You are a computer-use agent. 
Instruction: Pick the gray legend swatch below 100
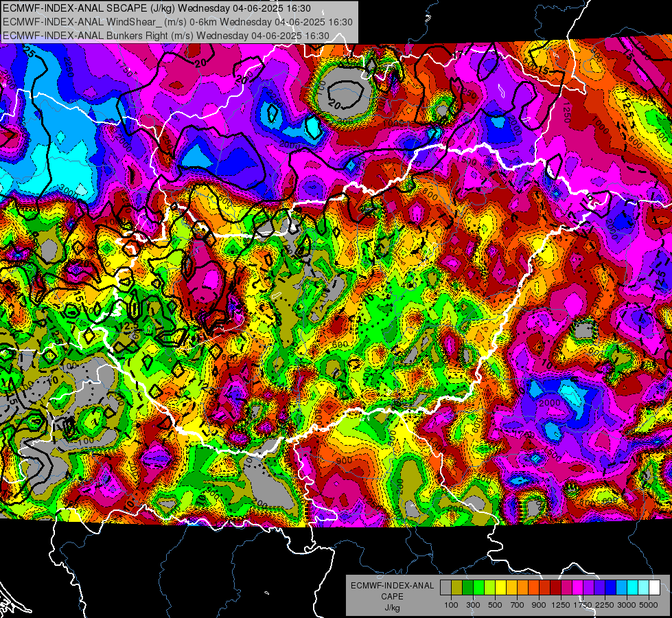point(445,588)
